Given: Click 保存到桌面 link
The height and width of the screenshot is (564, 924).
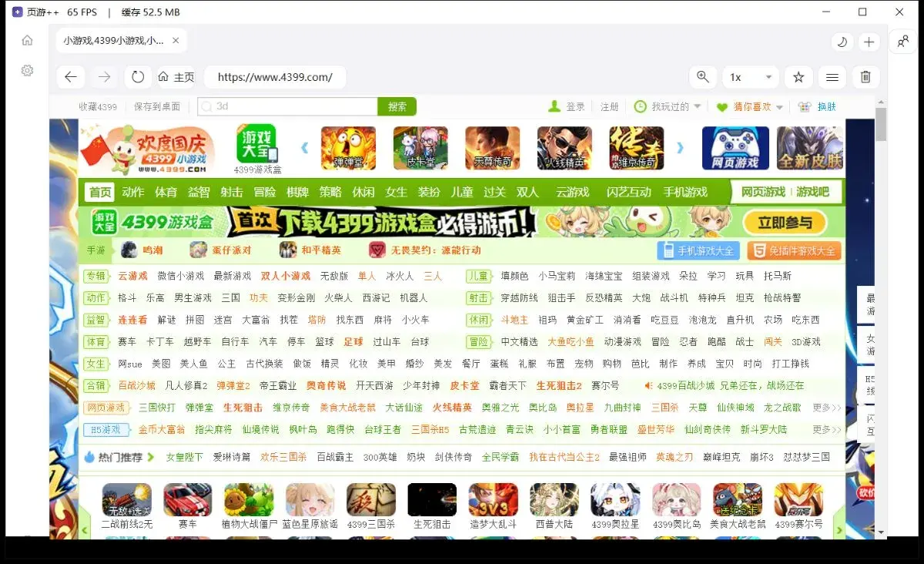Looking at the screenshot, I should (x=157, y=107).
